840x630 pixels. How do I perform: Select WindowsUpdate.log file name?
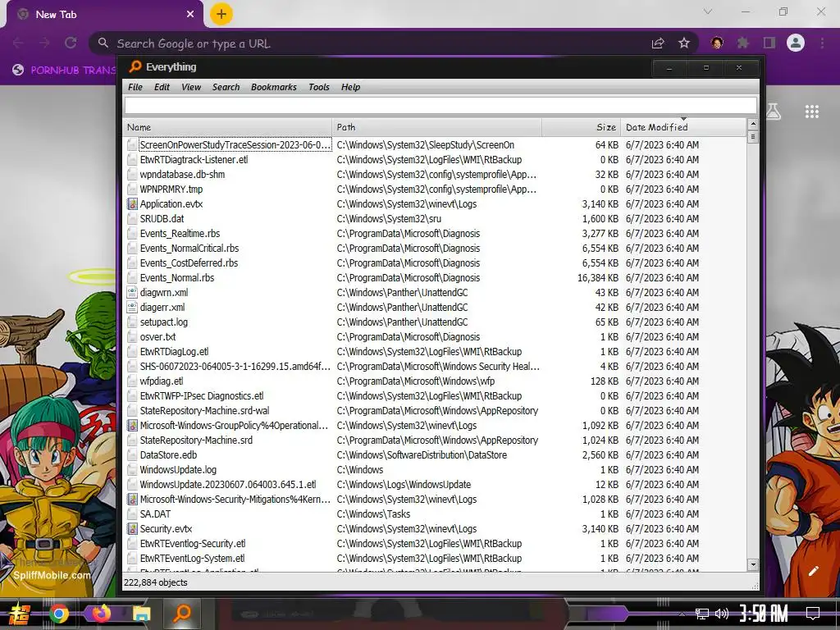coord(178,470)
